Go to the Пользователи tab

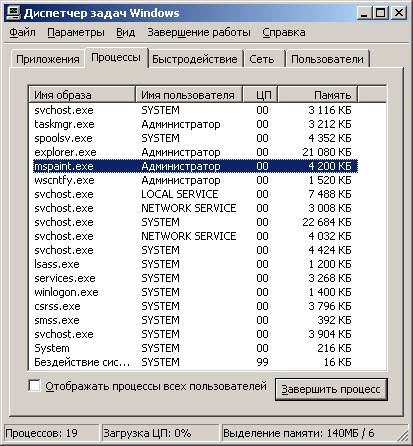pos(327,59)
